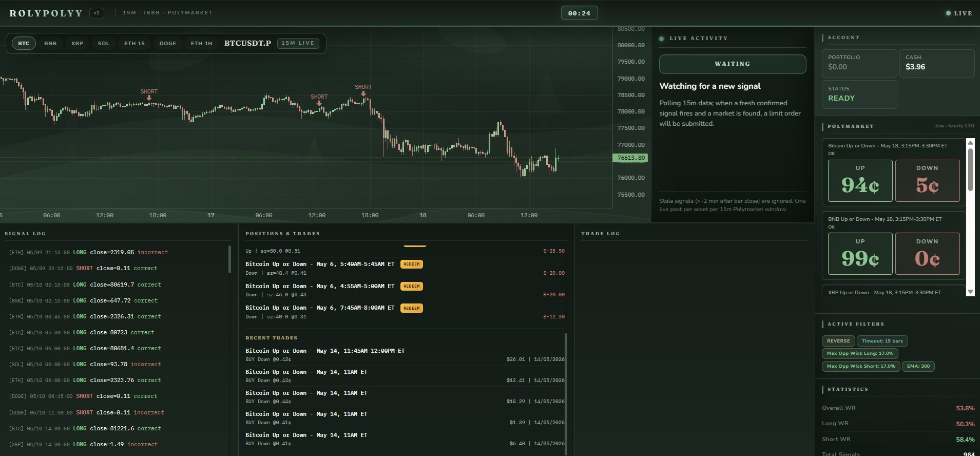This screenshot has height=456, width=980.
Task: Click the 76613.80 current price label
Action: tap(630, 158)
